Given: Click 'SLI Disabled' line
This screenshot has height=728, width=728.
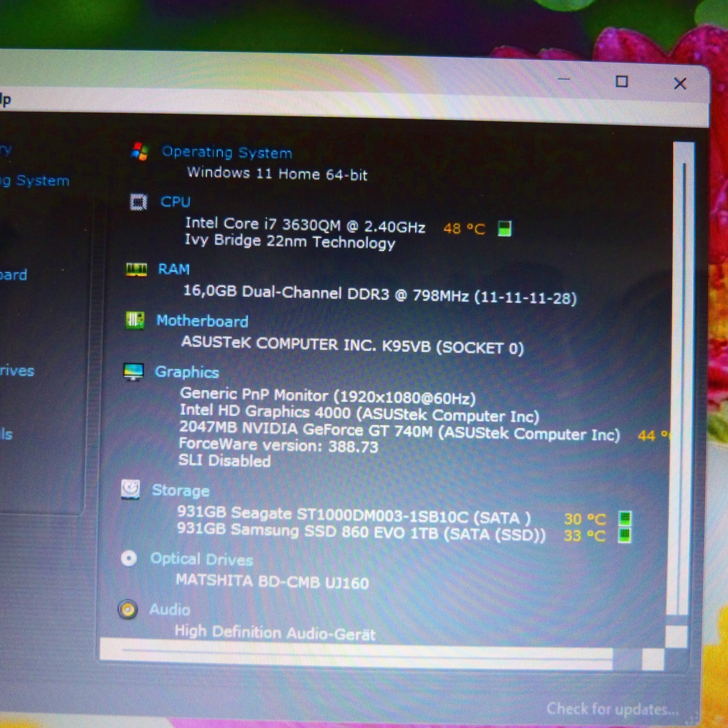Looking at the screenshot, I should pyautogui.click(x=224, y=460).
